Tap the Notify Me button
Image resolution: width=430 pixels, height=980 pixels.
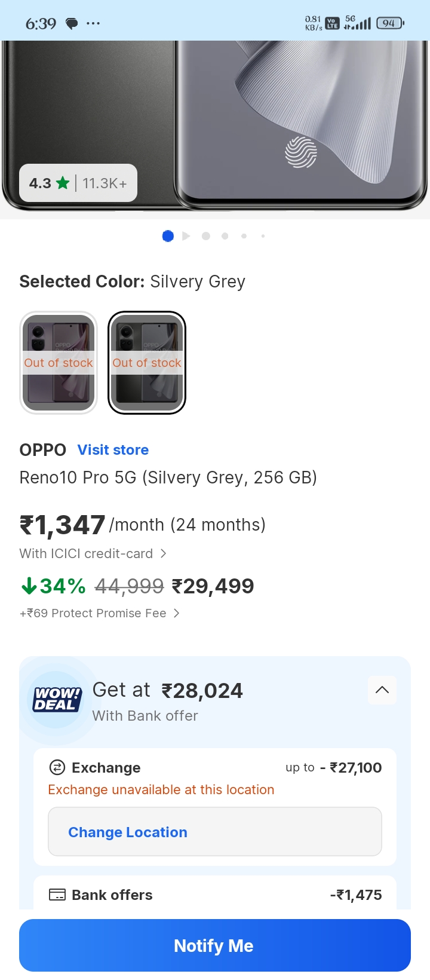(x=215, y=945)
